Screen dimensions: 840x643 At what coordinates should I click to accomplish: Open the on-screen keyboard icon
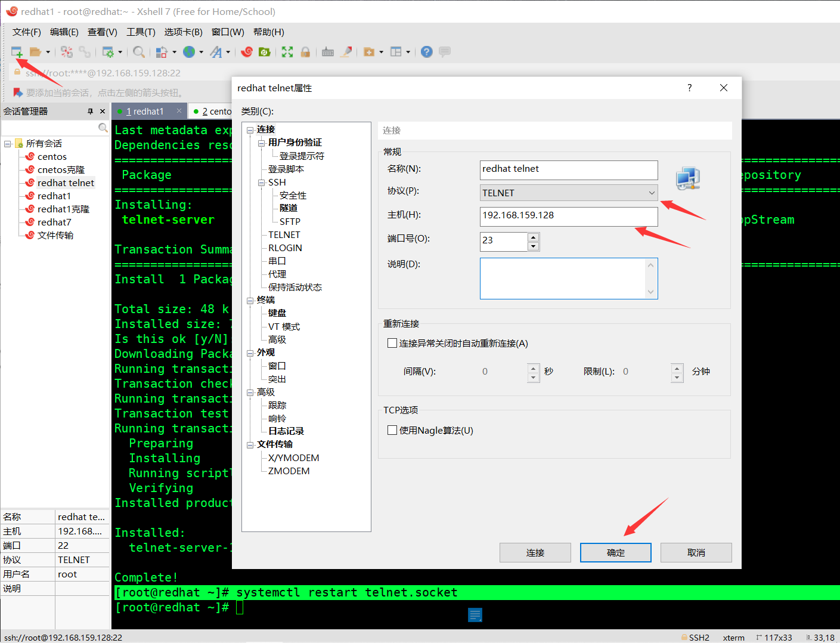[327, 51]
